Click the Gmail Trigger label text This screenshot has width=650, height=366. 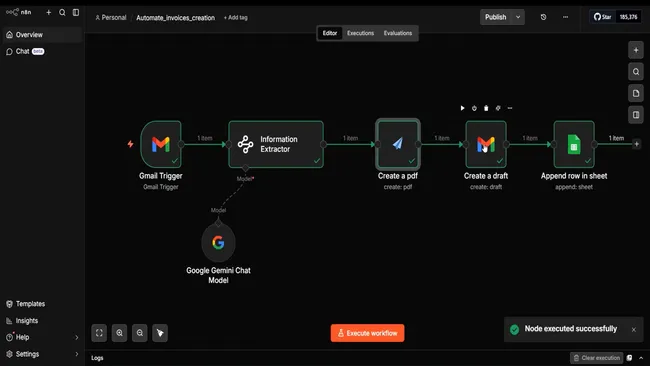coord(161,176)
